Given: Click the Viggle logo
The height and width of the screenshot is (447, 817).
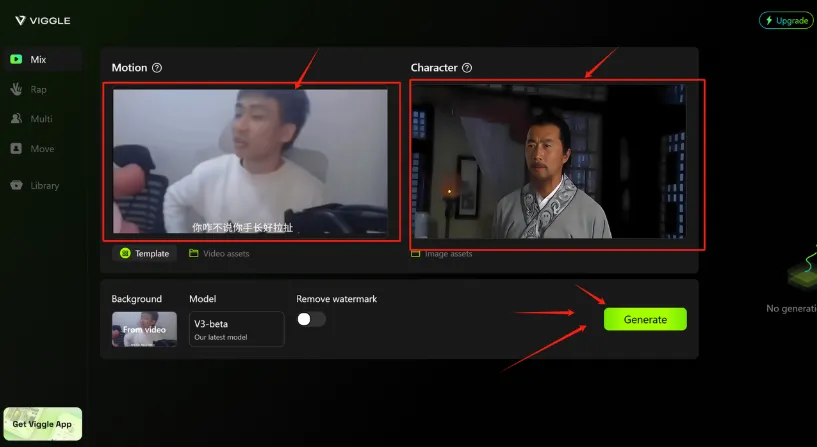Looking at the screenshot, I should 42,20.
